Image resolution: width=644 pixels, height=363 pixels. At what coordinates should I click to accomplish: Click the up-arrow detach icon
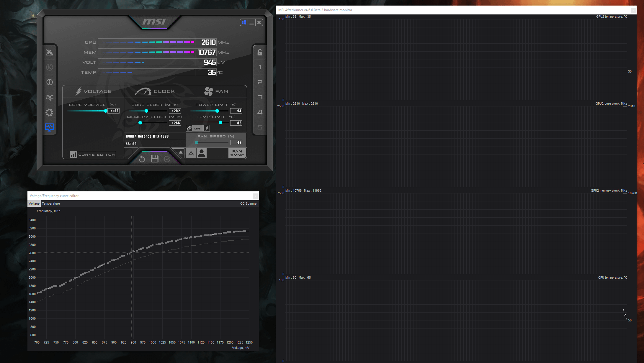click(x=181, y=152)
